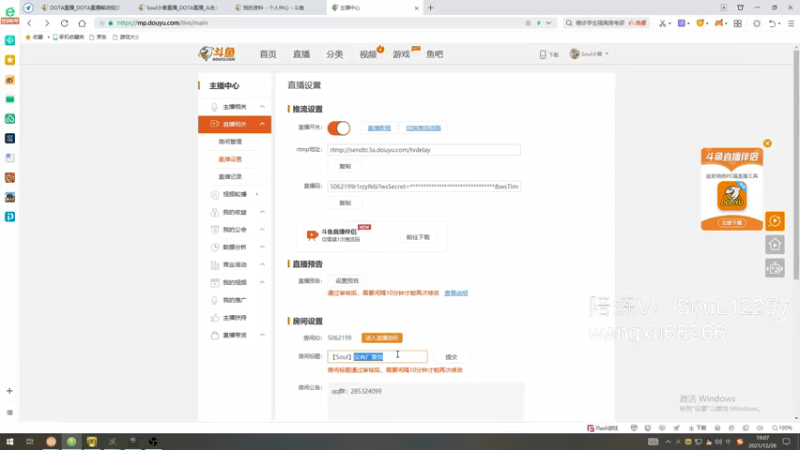
Task: Click the page vertical scrollbar thumb
Action: [796, 163]
